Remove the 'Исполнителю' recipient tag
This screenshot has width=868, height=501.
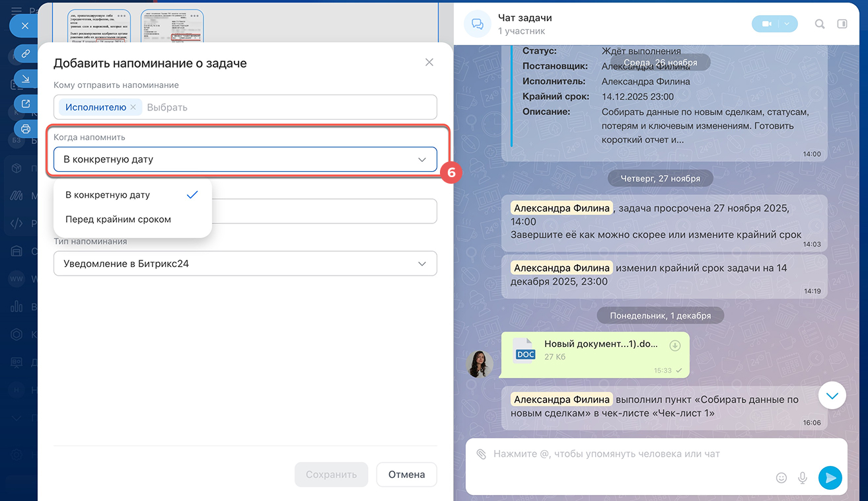tap(133, 107)
